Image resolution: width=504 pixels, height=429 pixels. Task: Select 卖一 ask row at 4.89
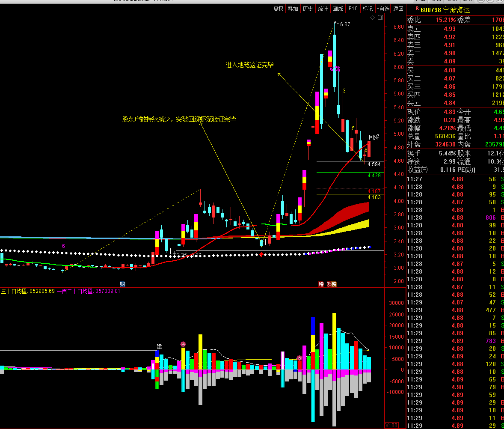click(455, 61)
